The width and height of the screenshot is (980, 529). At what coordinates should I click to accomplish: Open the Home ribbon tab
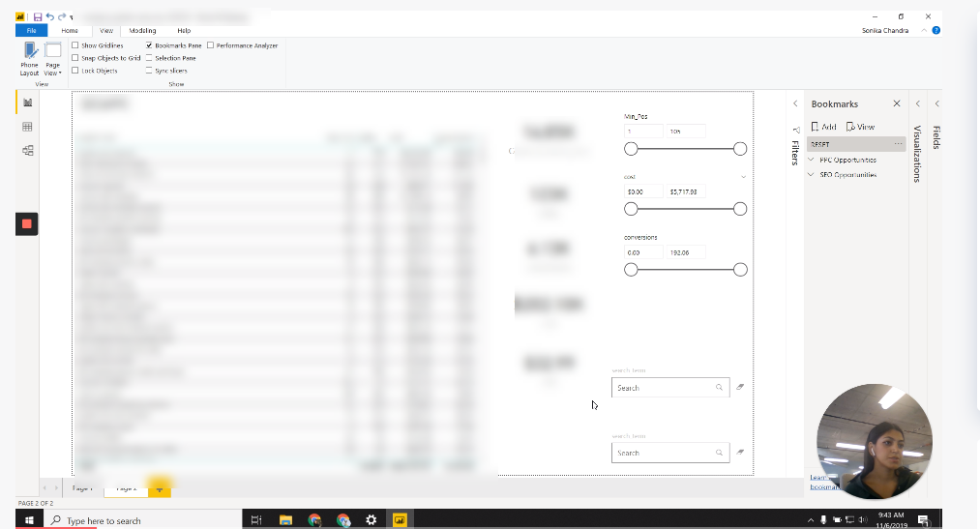click(70, 31)
